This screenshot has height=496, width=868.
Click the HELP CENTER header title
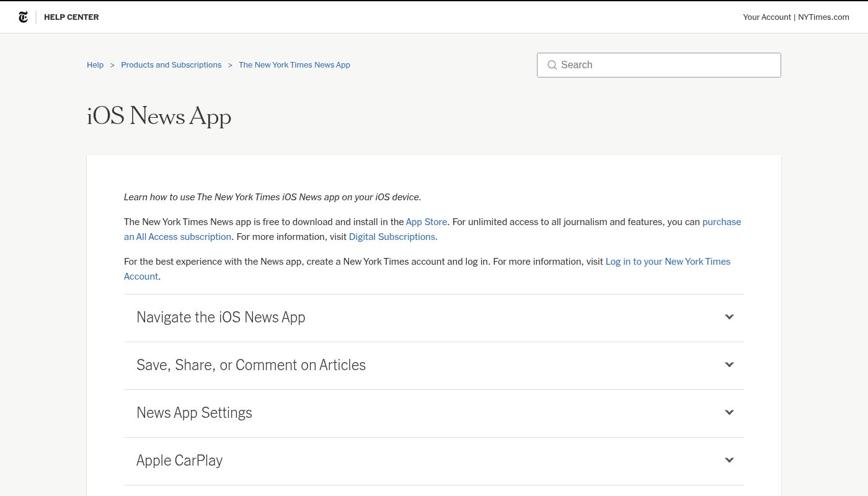(71, 17)
